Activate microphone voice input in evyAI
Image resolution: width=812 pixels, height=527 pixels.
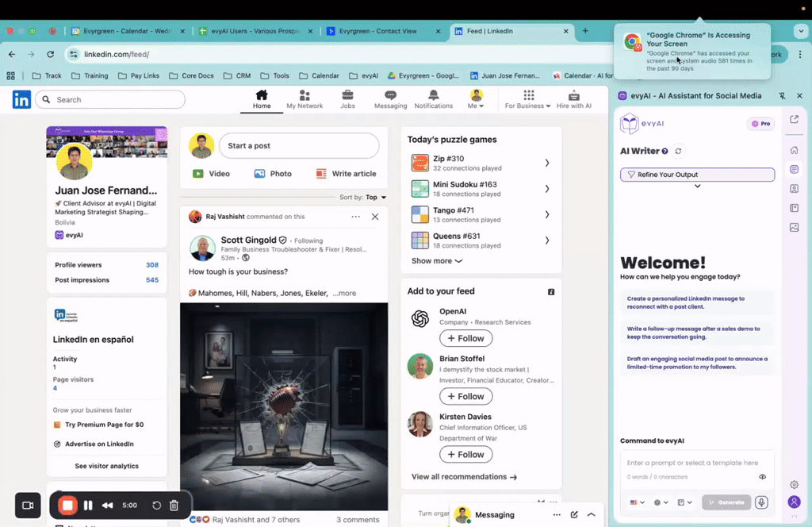point(761,502)
